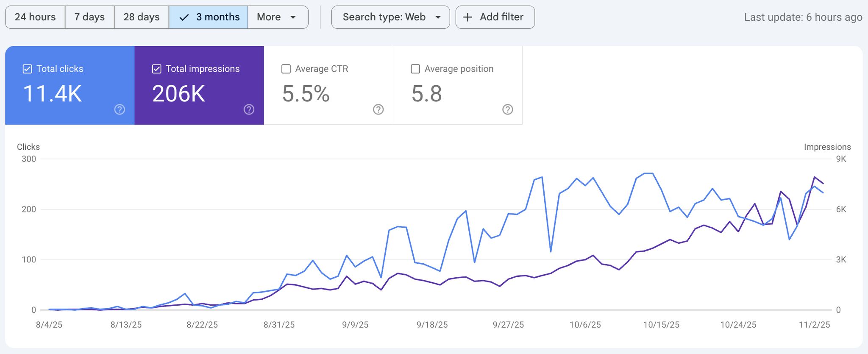This screenshot has height=354, width=868.
Task: Switch to the 24 hours range
Action: pyautogui.click(x=35, y=17)
